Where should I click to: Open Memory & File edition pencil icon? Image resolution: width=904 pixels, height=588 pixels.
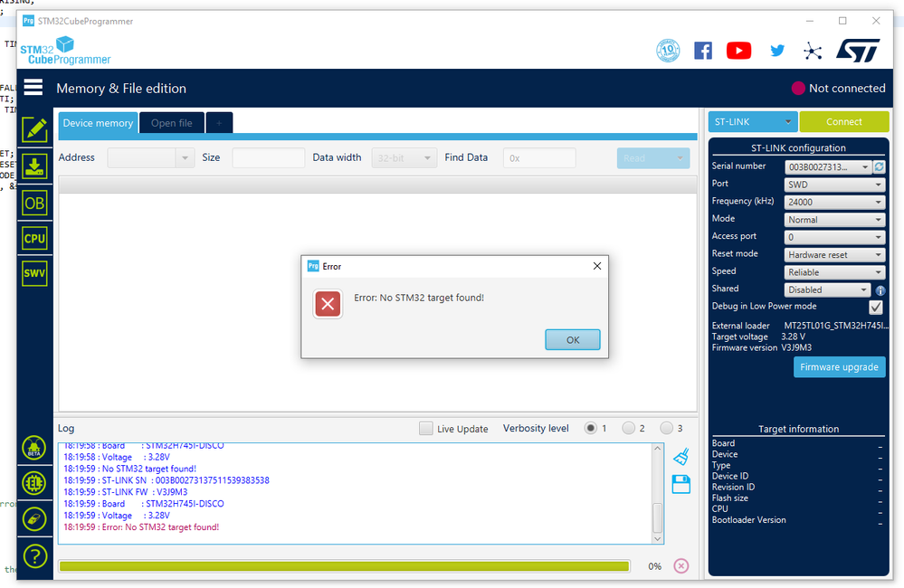pos(34,129)
